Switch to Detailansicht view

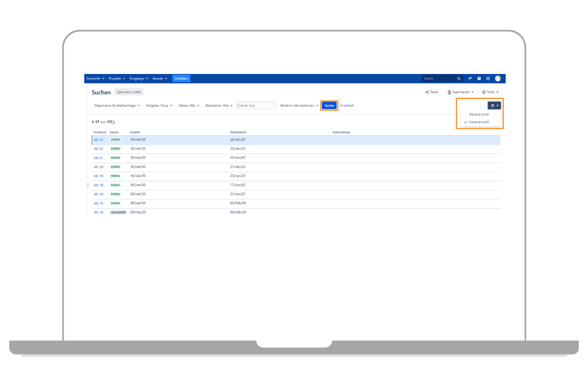479,114
